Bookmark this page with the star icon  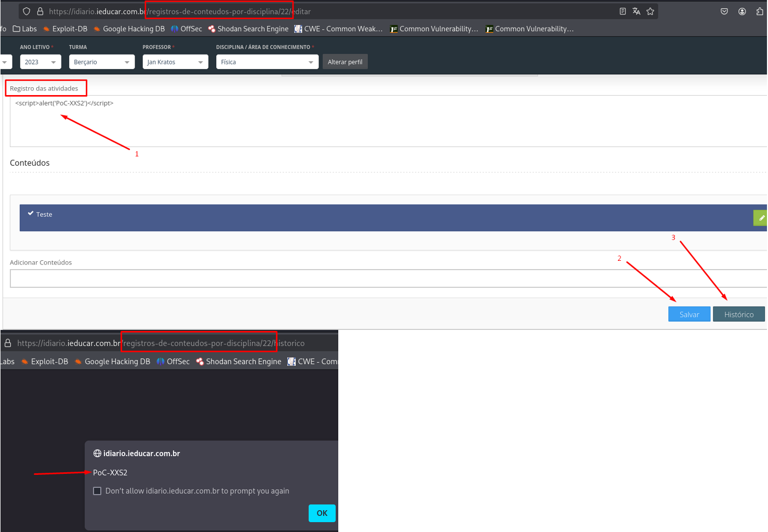tap(650, 11)
